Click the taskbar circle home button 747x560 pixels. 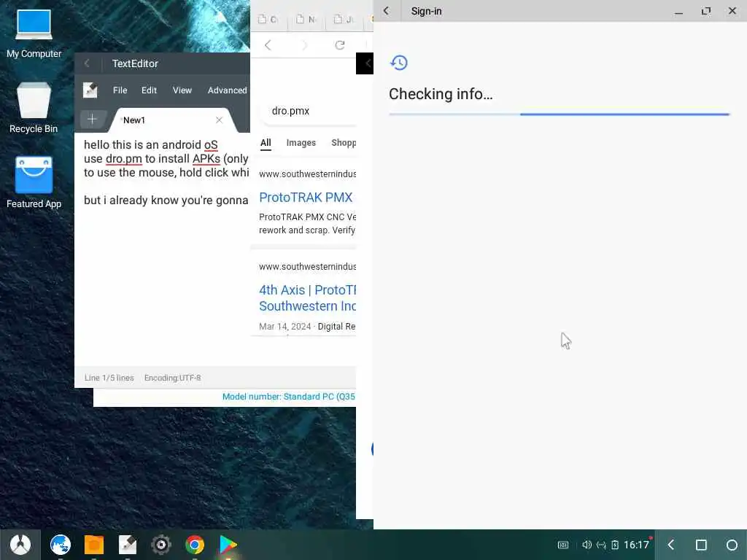(732, 545)
